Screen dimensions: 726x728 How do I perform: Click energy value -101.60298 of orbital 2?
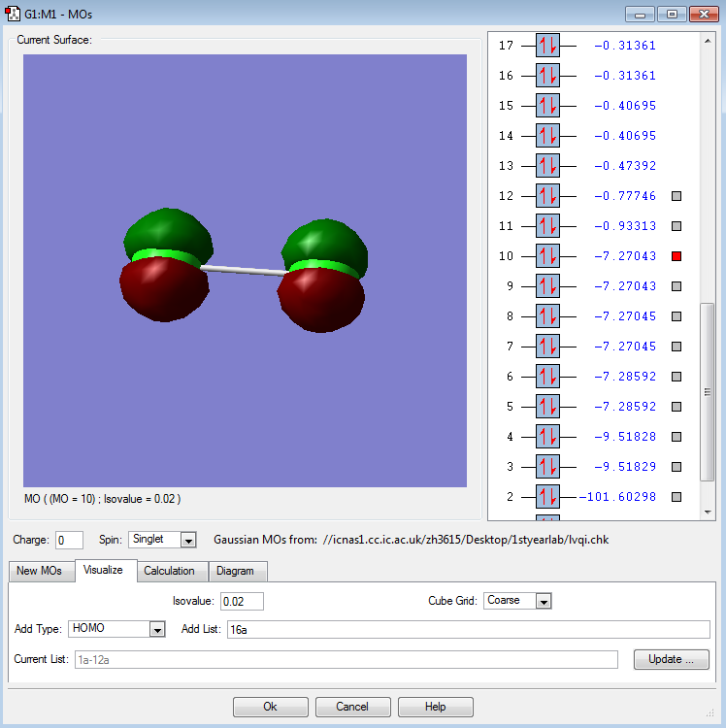[x=617, y=497]
